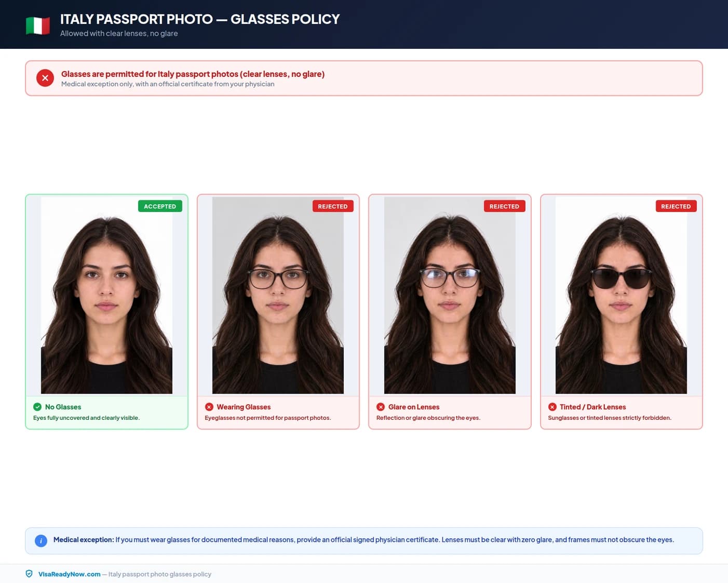This screenshot has height=583, width=728.
Task: Click the 'Glare on Lenses' caption label
Action: (414, 407)
